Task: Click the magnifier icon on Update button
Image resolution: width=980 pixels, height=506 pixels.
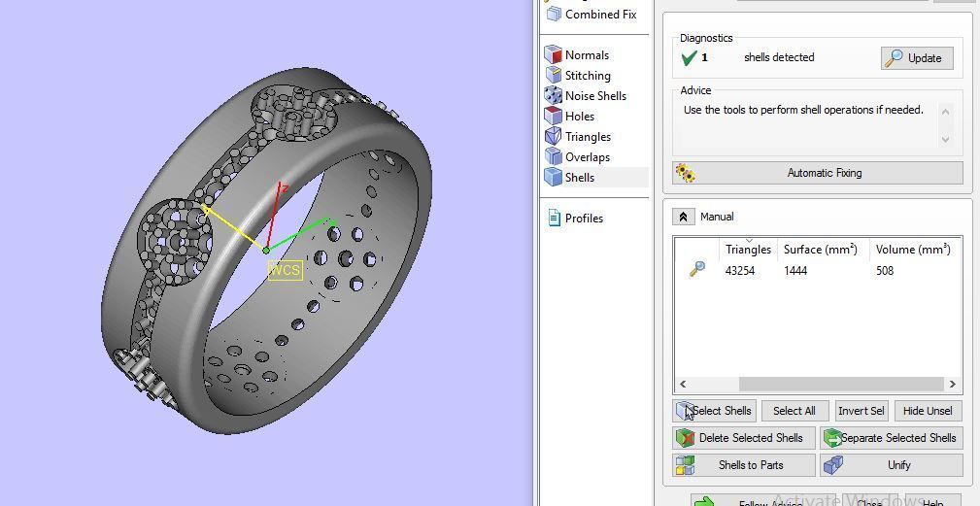Action: tap(895, 57)
